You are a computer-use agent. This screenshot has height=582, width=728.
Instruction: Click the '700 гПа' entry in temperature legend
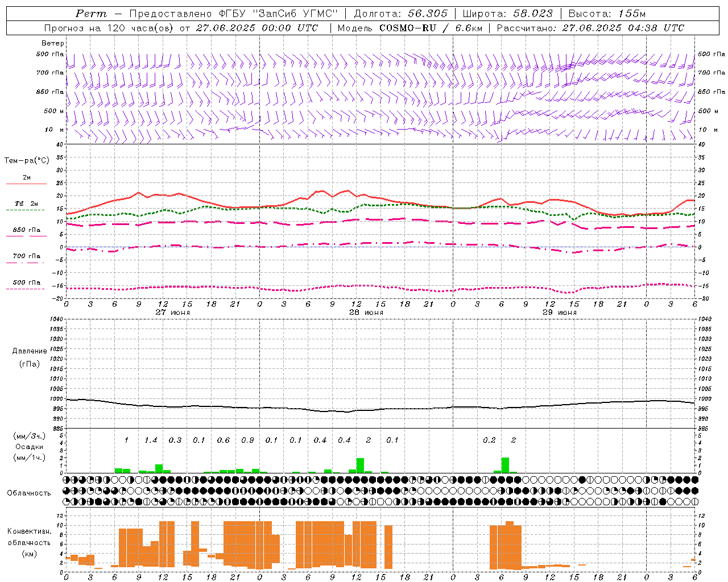pos(27,256)
